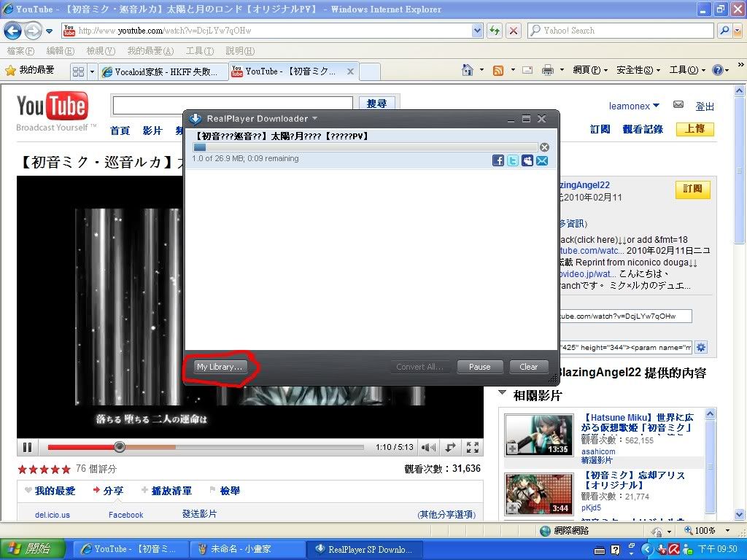Open a new browser tab
This screenshot has height=560, width=747.
point(370,72)
